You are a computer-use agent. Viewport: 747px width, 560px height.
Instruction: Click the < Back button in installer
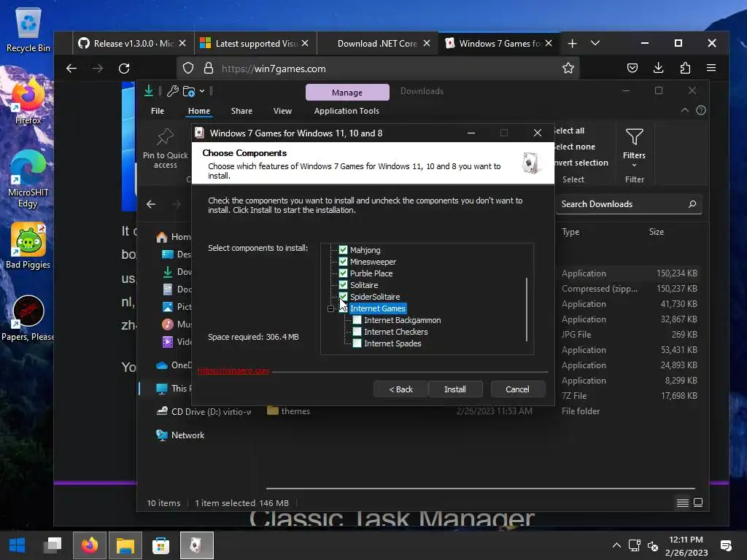point(400,389)
